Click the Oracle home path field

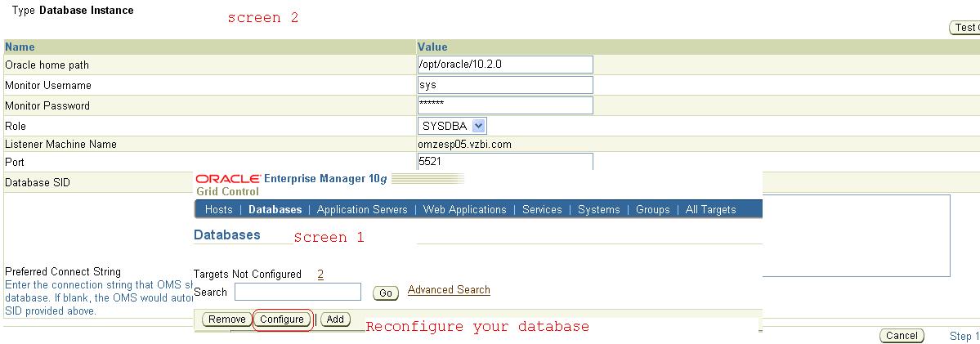click(x=504, y=65)
